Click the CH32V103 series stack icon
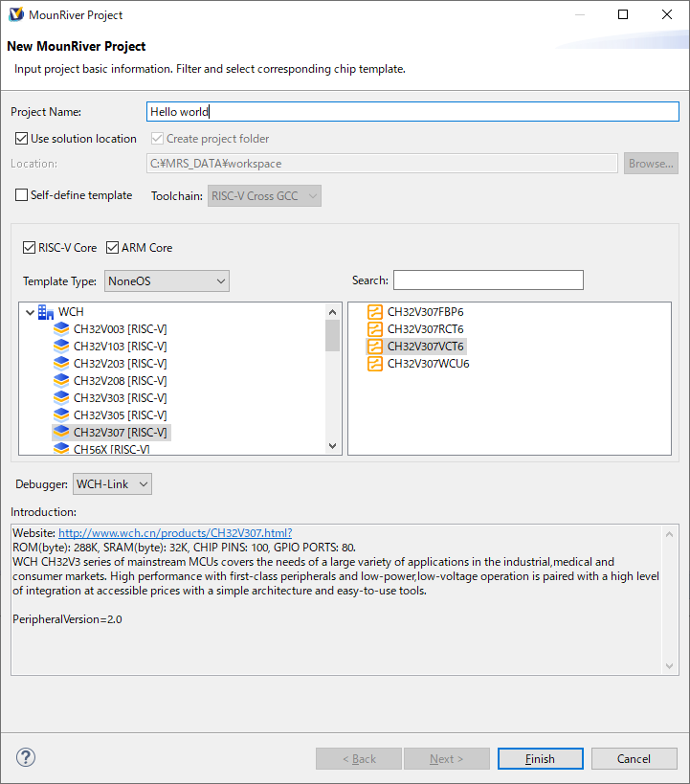The height and width of the screenshot is (784, 690). 61,346
